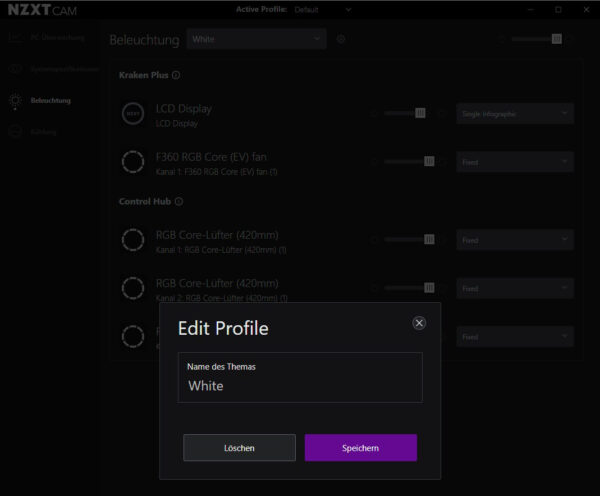Select first RGB Core-Lüfter ring icon
Viewport: 600px width, 496px height.
click(x=133, y=240)
